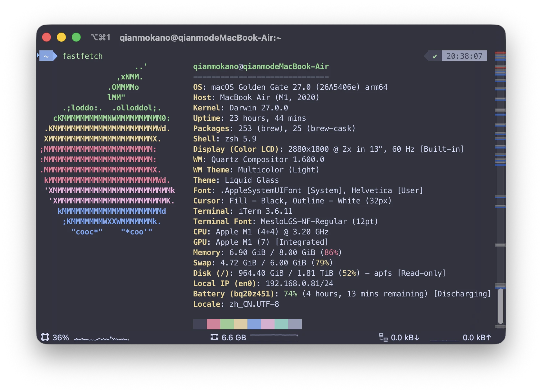542x392 pixels.
Task: Click the CPU usage sparkline graph
Action: tap(101, 338)
